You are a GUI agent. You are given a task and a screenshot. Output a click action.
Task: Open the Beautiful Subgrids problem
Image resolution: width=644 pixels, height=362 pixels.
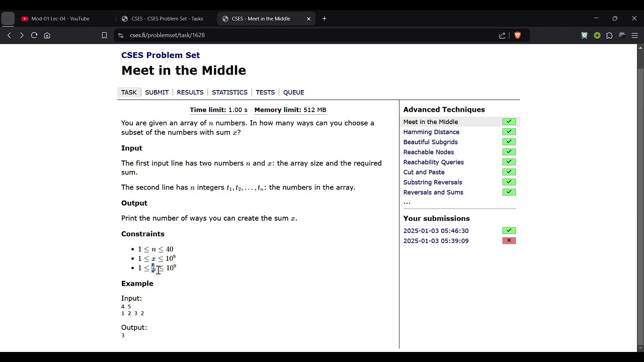430,142
